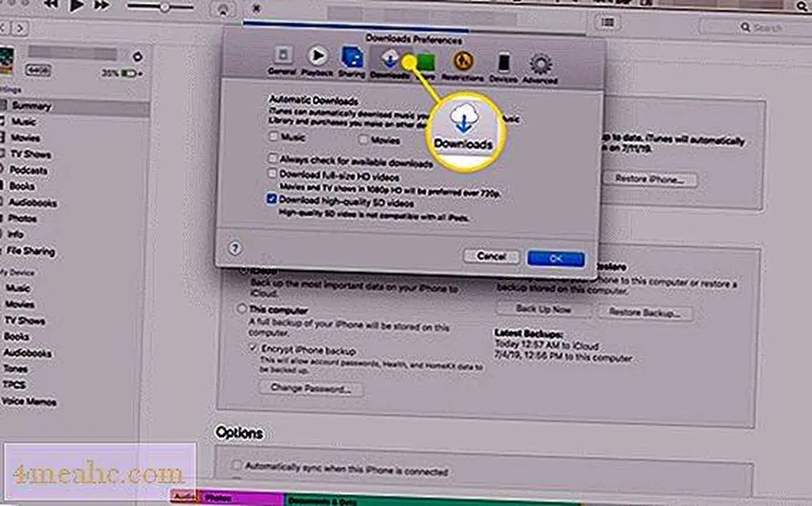Uncheck Download high-quality SD videos
The width and height of the screenshot is (812, 506).
[272, 201]
